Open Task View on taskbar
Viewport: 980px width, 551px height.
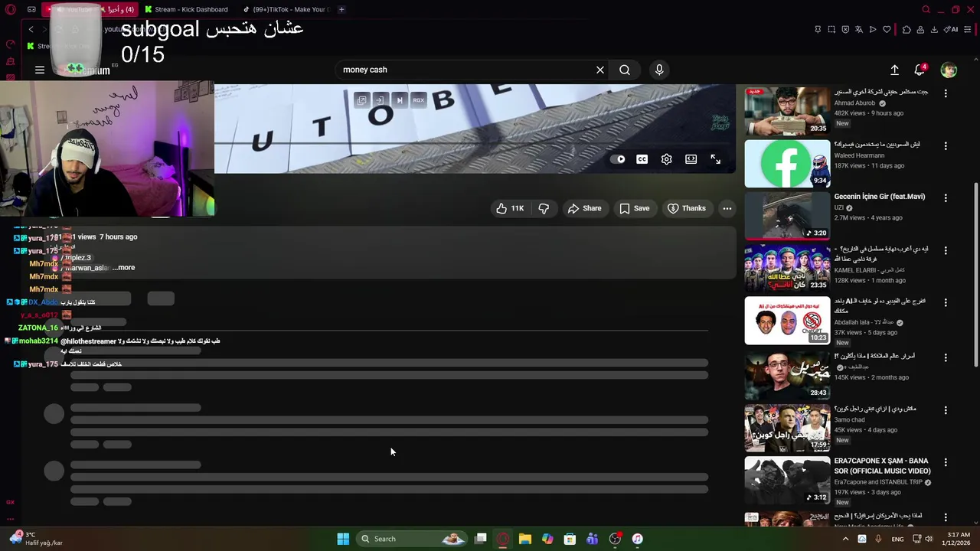point(481,539)
